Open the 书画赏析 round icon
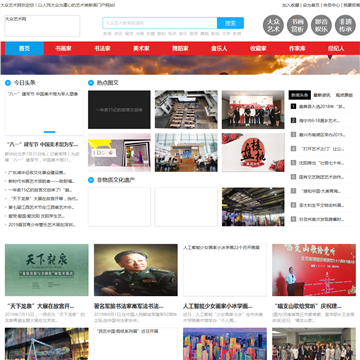The height and width of the screenshot is (360, 360). [x=297, y=25]
